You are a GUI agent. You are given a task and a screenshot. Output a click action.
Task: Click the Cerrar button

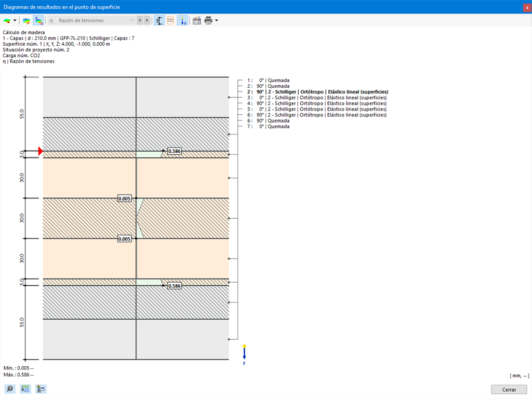point(509,390)
